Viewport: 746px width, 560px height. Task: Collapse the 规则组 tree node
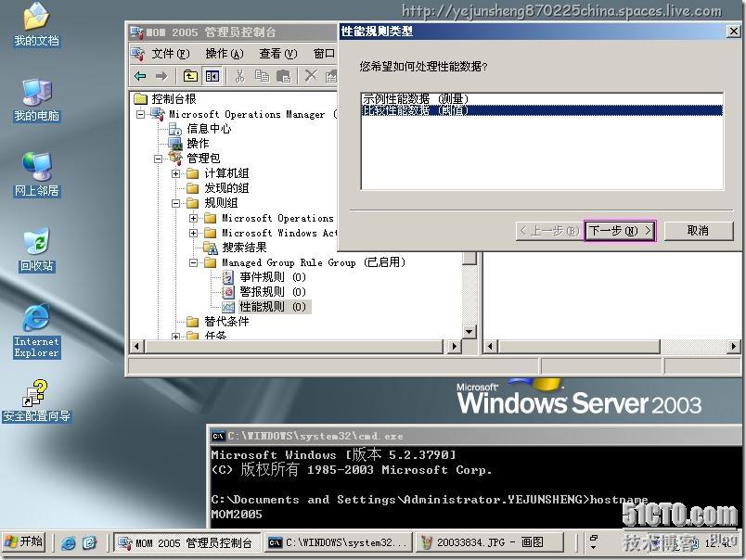pyautogui.click(x=176, y=203)
